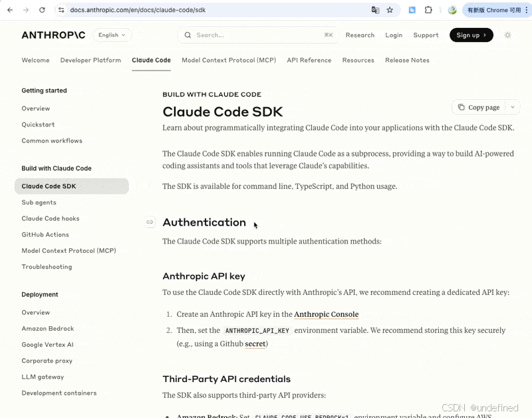Bookmark this page with star icon
Screen dimensions: 532x418
pos(390,10)
